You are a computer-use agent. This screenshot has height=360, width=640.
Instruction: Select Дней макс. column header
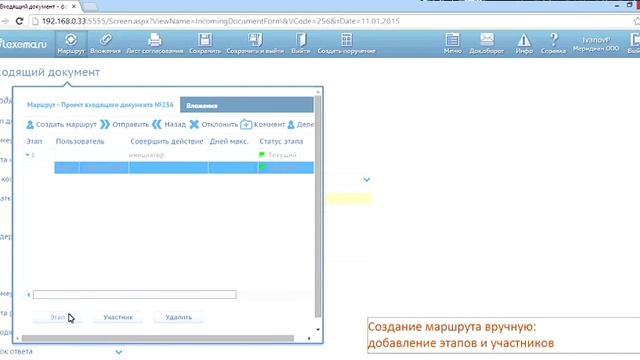coord(229,141)
